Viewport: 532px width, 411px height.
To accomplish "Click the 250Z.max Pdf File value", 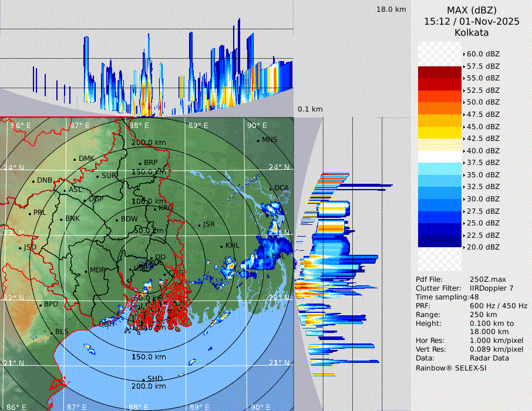I will click(x=484, y=279).
